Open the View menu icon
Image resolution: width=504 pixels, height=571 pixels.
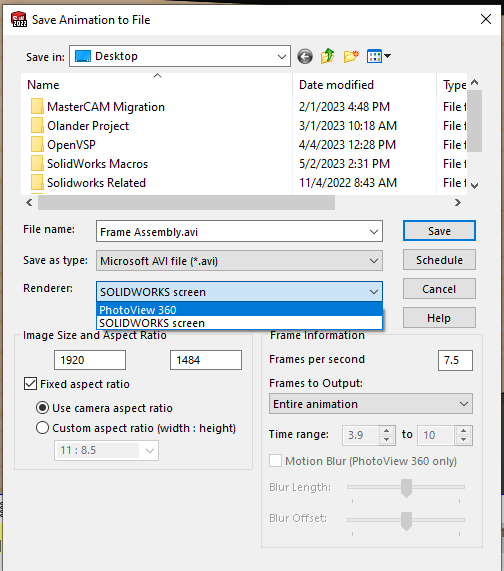379,56
